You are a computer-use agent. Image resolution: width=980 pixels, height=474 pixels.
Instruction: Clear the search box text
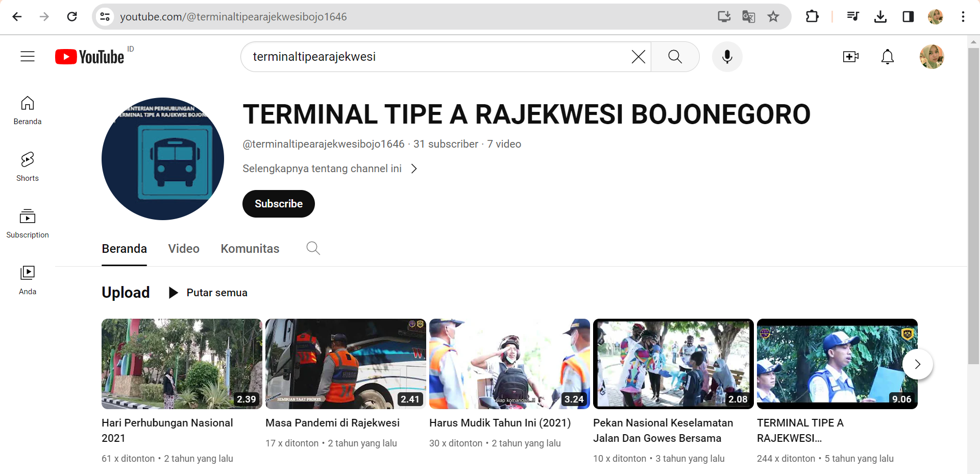coord(638,57)
